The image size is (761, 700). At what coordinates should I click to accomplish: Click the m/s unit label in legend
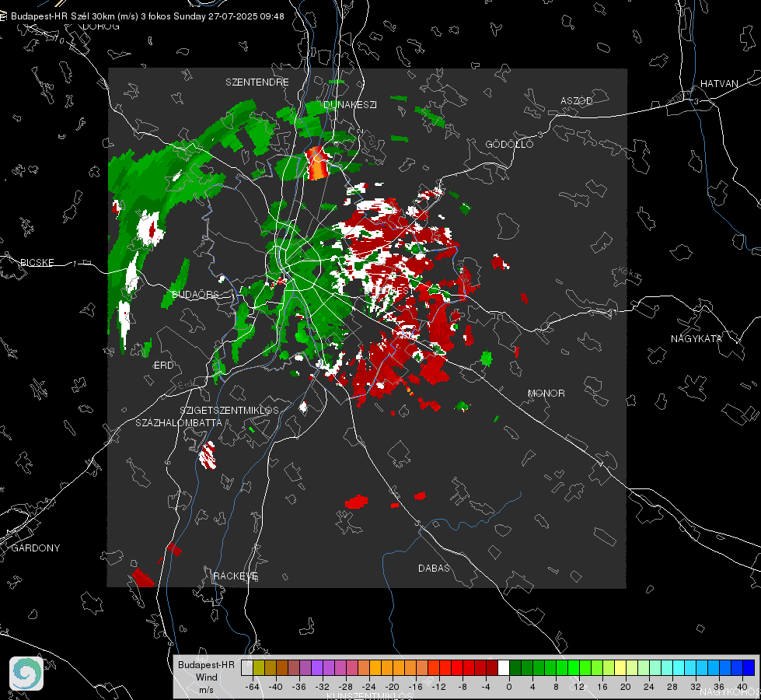pos(206,689)
